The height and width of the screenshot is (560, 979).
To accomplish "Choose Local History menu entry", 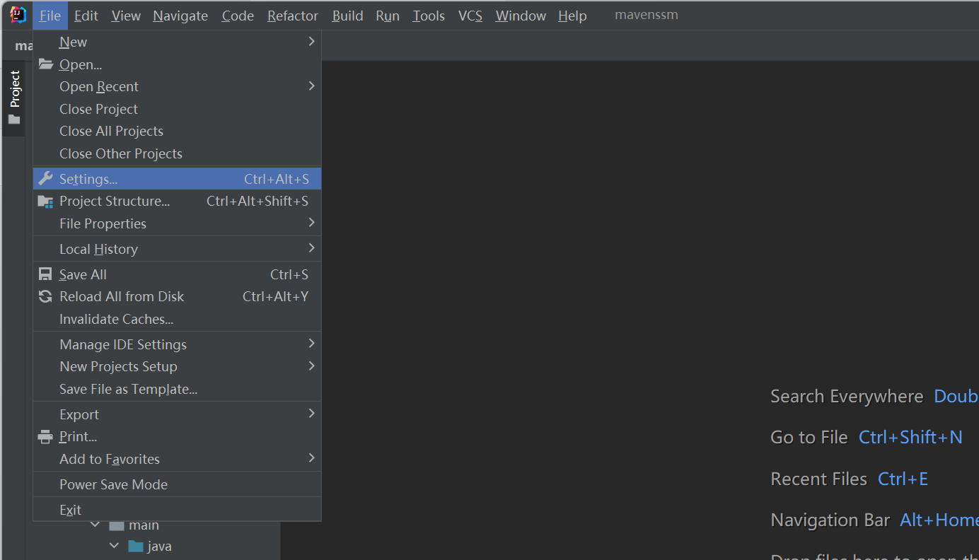I will [x=177, y=249].
